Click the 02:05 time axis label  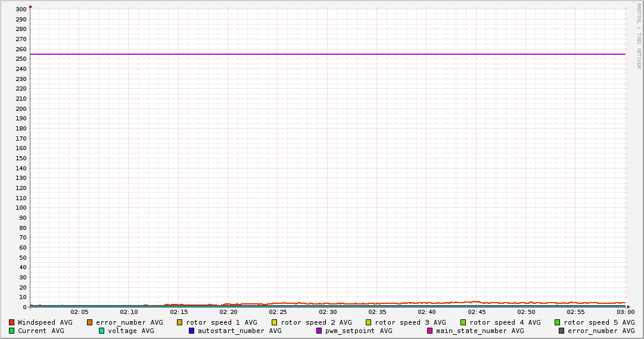(x=79, y=312)
